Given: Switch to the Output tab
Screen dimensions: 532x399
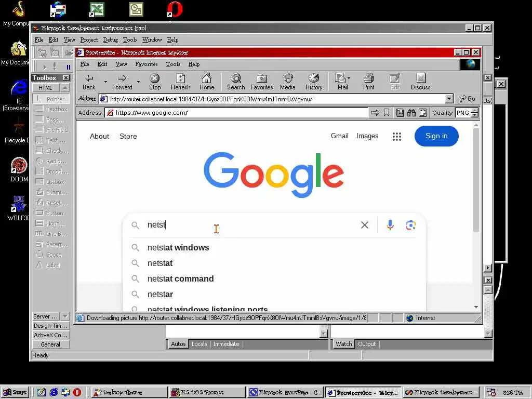Looking at the screenshot, I should [x=367, y=344].
